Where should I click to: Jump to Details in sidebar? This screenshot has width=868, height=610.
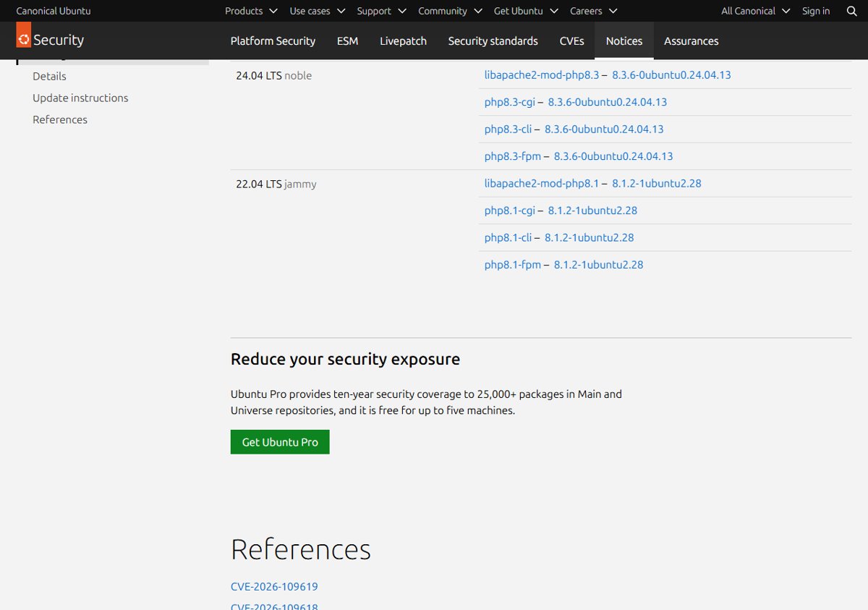[49, 76]
